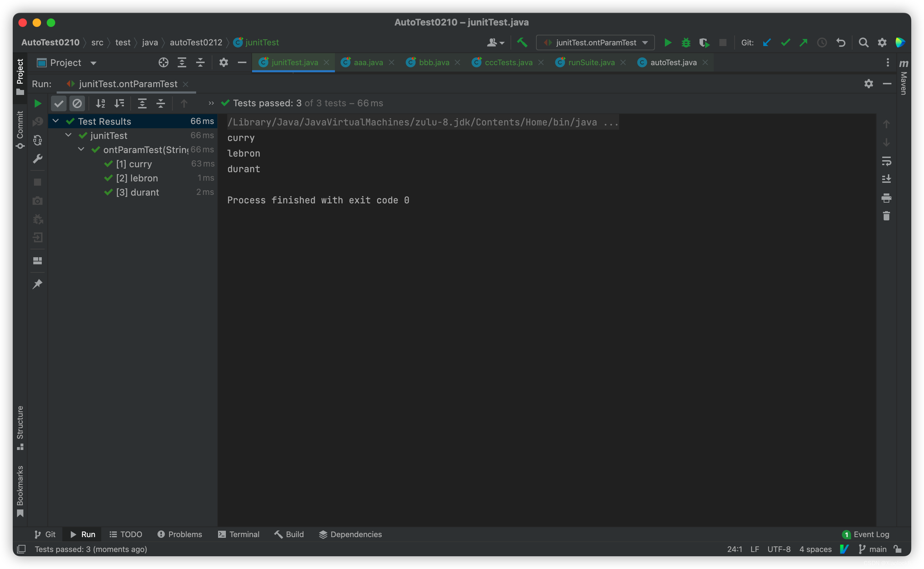Close the junitTest.java tab
This screenshot has width=924, height=569.
point(326,62)
